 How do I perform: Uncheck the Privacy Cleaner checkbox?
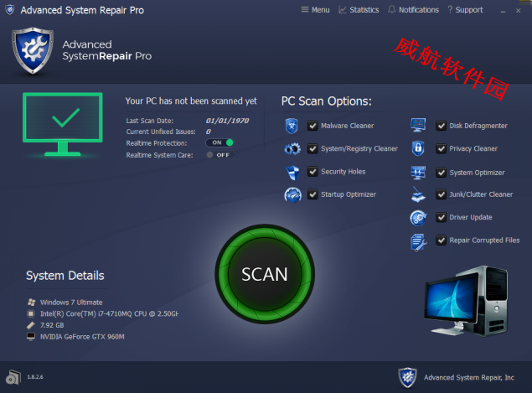click(441, 148)
